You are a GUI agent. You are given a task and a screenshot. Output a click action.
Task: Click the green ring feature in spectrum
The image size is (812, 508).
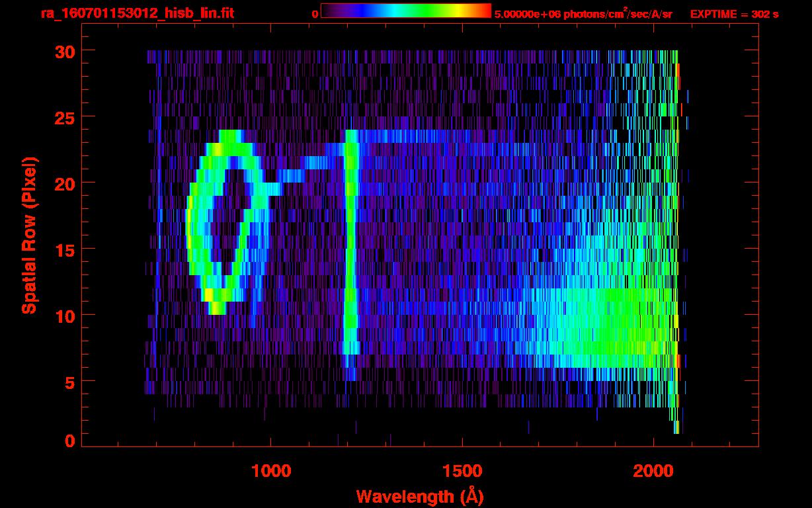pyautogui.click(x=228, y=222)
